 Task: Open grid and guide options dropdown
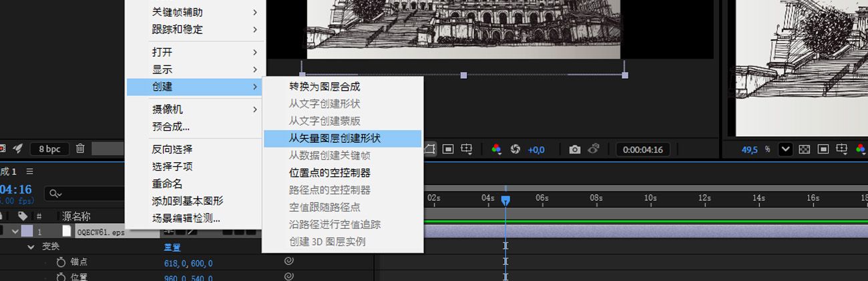click(467, 150)
